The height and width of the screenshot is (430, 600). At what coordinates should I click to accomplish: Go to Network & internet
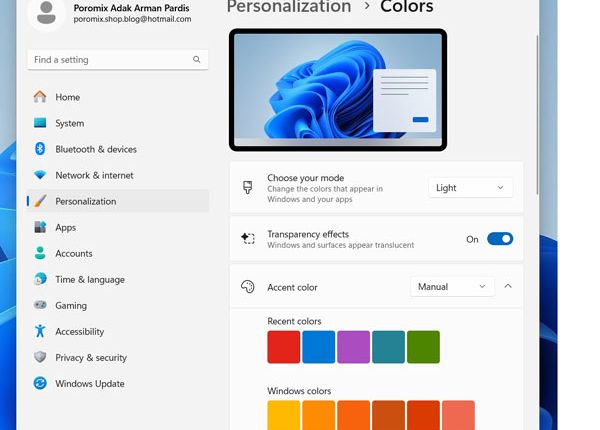pos(118,175)
